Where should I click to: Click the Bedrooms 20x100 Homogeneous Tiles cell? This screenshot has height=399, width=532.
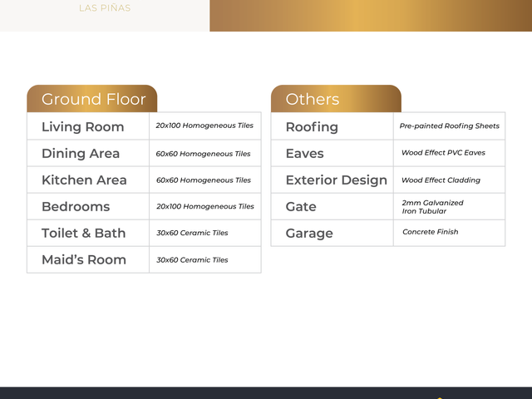(x=205, y=206)
